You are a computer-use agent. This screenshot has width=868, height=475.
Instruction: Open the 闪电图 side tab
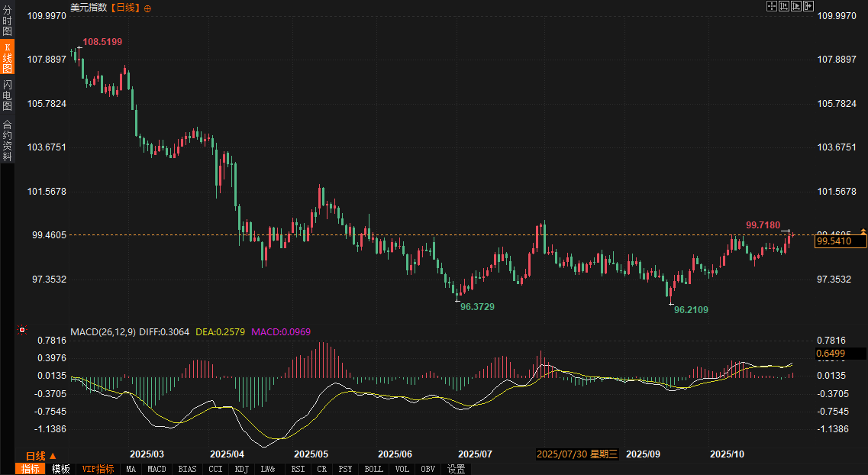click(x=7, y=95)
